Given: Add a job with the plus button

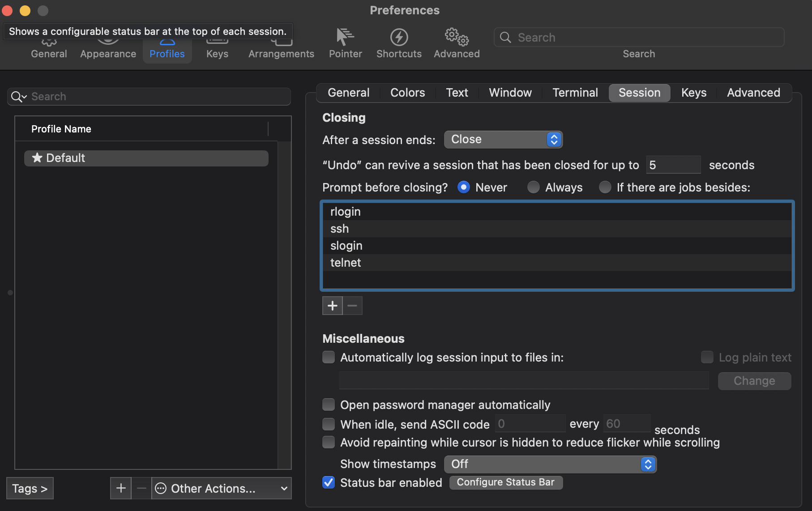Looking at the screenshot, I should pyautogui.click(x=332, y=306).
